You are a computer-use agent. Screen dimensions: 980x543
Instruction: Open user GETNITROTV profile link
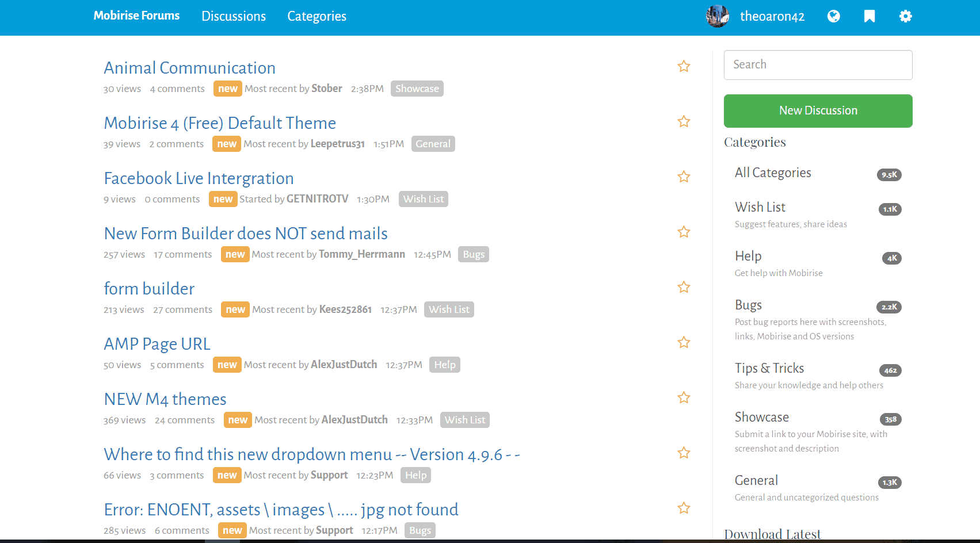pos(318,199)
